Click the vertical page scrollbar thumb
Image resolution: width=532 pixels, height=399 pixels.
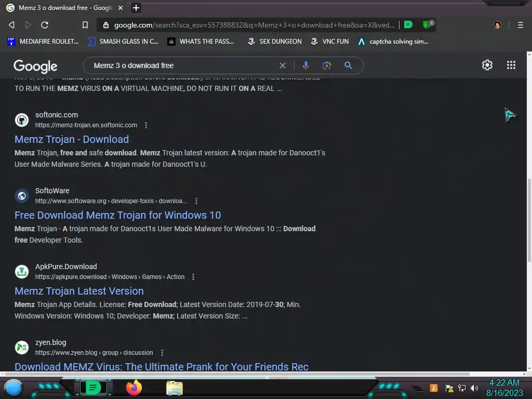[529, 220]
